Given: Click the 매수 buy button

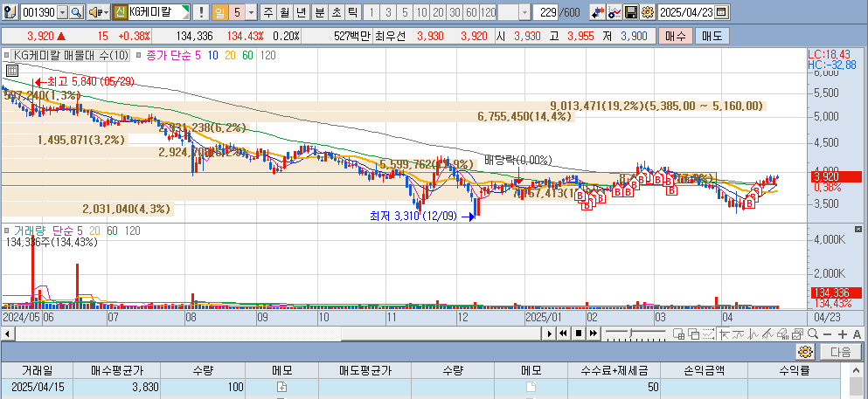Looking at the screenshot, I should point(674,37).
